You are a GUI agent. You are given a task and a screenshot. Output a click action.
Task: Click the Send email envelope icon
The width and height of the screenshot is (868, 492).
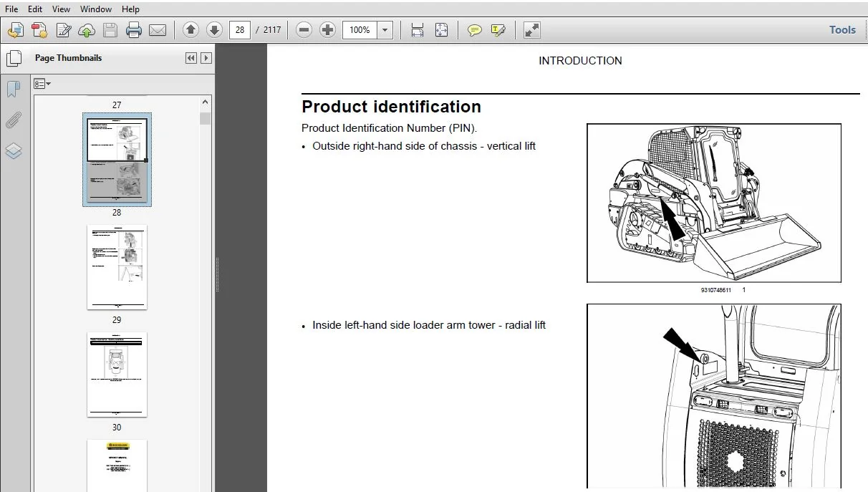pyautogui.click(x=157, y=30)
